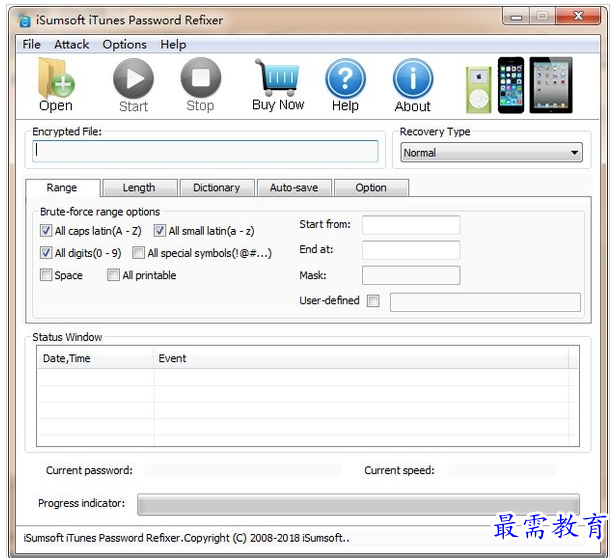Image resolution: width=615 pixels, height=558 pixels.
Task: Click the User-defined text field
Action: click(x=485, y=302)
